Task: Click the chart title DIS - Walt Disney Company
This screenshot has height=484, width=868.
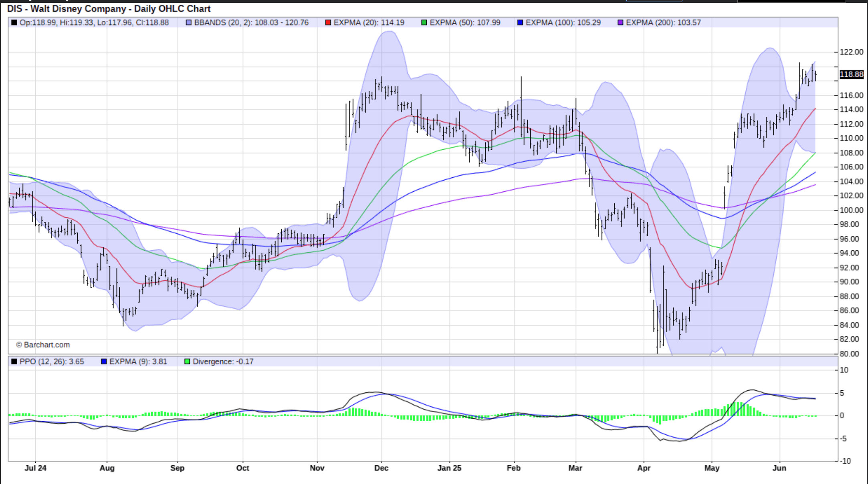Action: [x=109, y=8]
